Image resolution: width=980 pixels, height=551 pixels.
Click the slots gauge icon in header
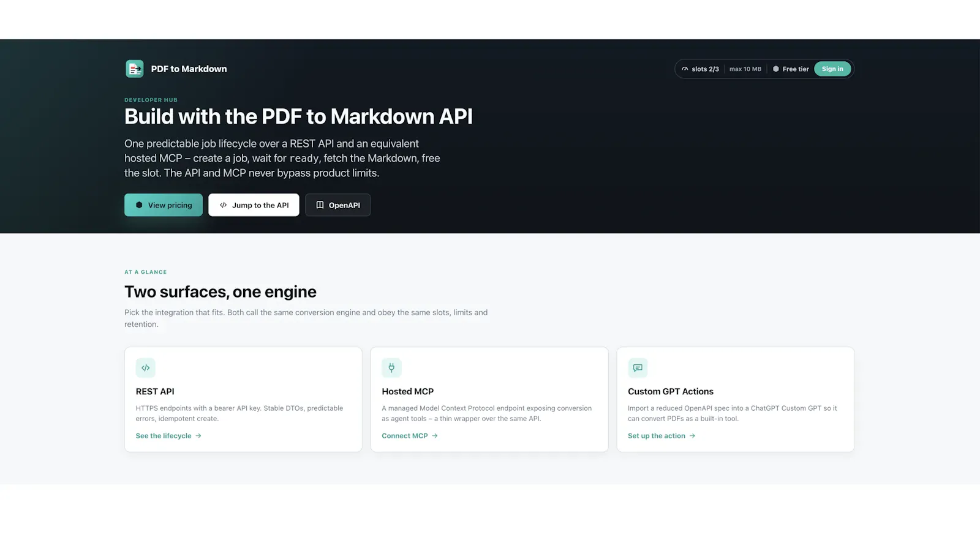(x=685, y=69)
